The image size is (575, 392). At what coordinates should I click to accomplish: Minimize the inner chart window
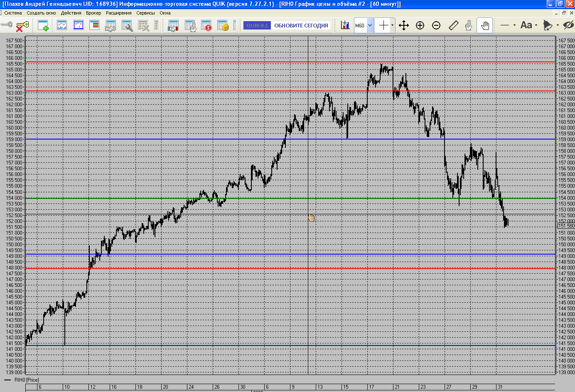(x=557, y=13)
